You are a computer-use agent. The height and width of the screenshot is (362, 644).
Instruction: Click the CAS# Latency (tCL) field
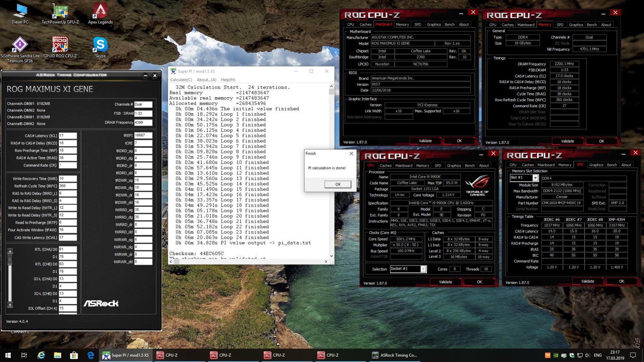click(68, 136)
